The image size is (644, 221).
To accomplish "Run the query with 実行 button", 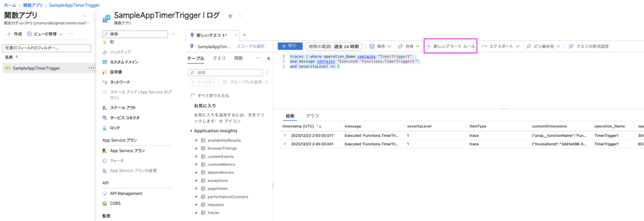I will click(290, 46).
